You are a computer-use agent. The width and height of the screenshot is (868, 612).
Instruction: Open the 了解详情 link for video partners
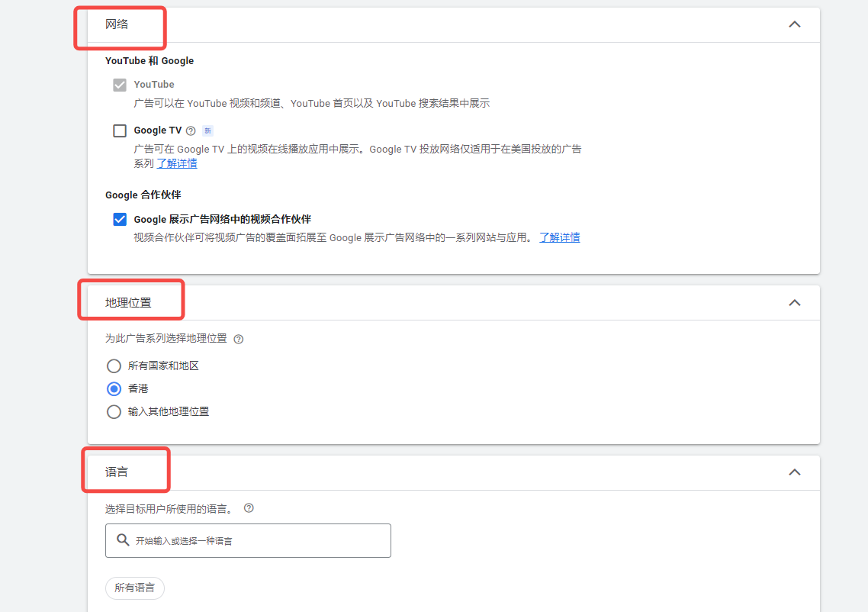point(560,237)
